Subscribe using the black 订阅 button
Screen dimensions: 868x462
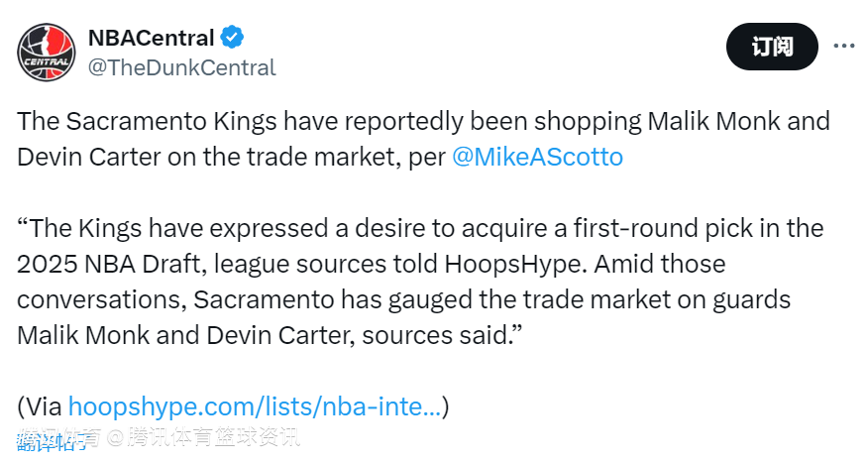772,47
